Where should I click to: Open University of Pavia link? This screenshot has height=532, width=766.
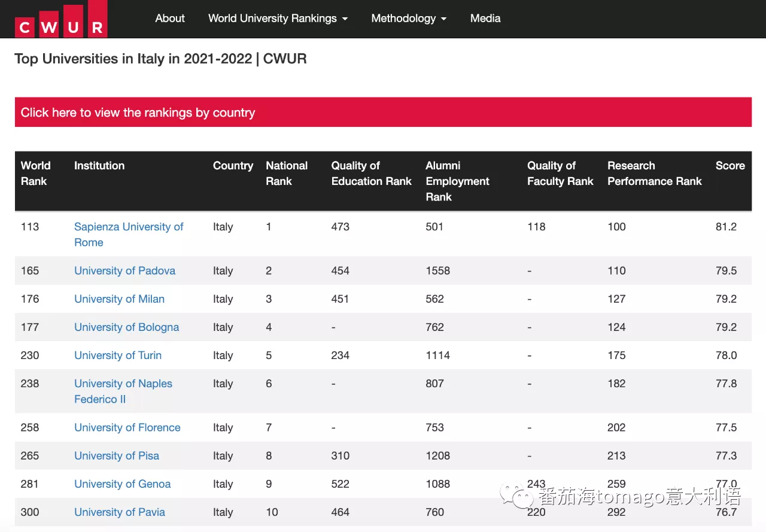coord(120,512)
